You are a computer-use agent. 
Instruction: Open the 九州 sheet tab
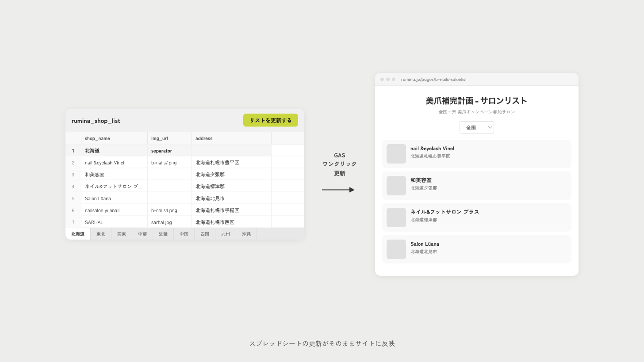225,234
